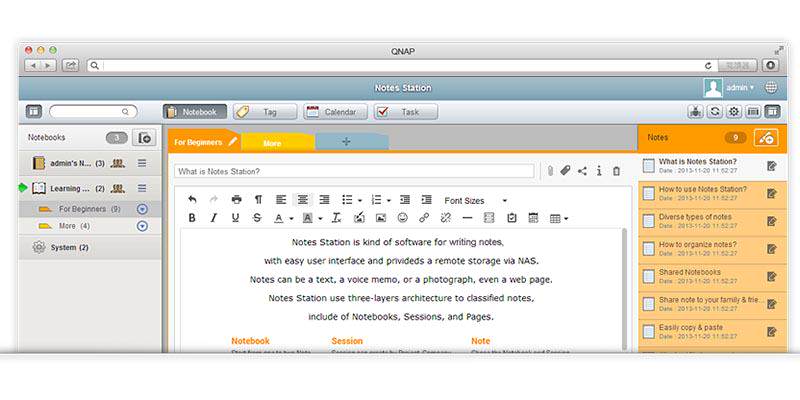Switch to the Tag view

[265, 112]
